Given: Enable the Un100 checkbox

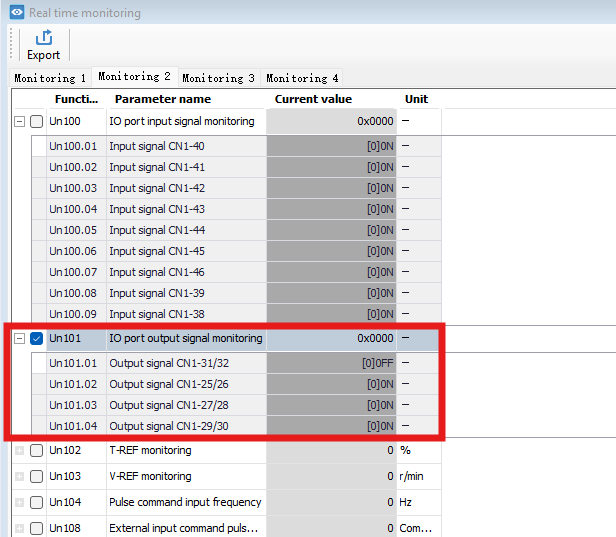Looking at the screenshot, I should pyautogui.click(x=37, y=121).
